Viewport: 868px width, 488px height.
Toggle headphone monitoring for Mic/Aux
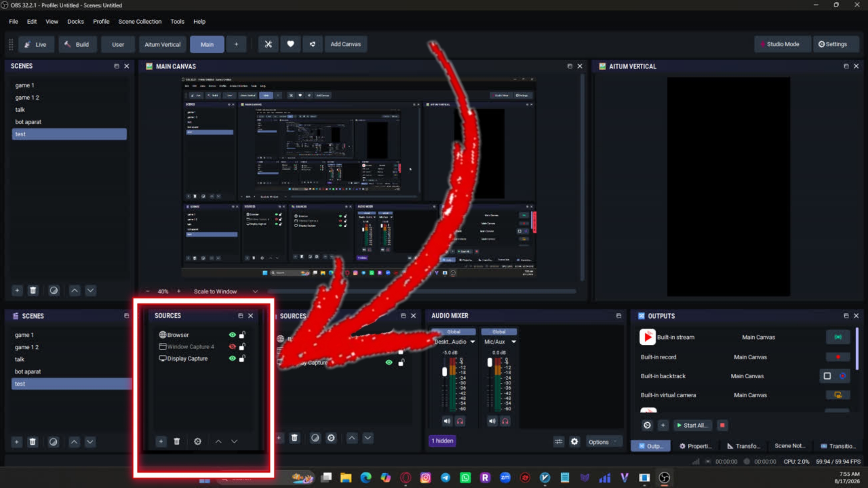coord(505,421)
